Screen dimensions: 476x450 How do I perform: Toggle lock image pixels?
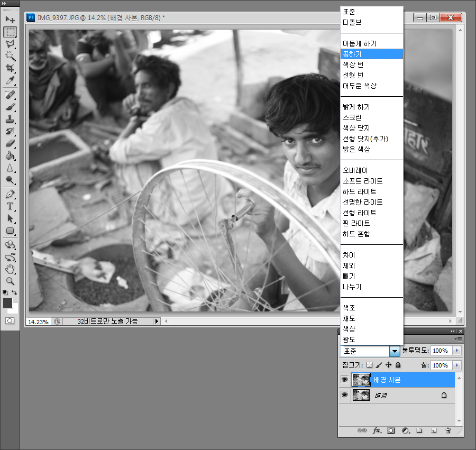point(379,365)
